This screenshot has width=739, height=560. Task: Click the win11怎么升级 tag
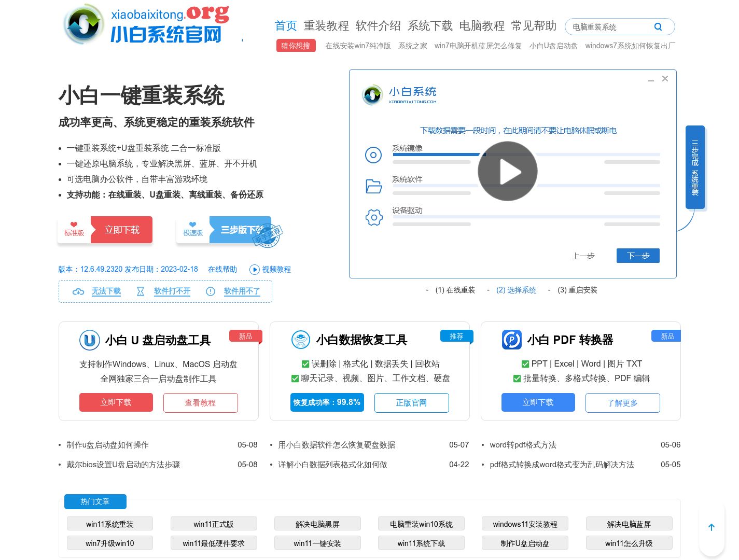pyautogui.click(x=629, y=543)
